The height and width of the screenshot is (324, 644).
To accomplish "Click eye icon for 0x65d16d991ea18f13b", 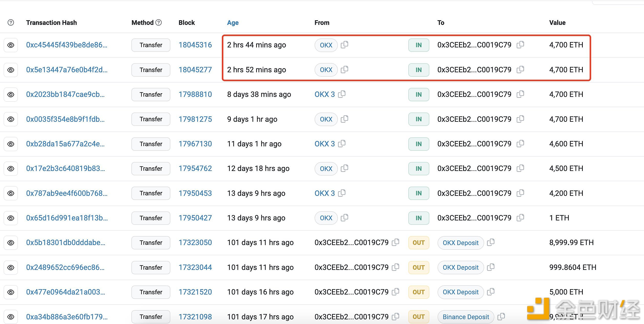I will pos(11,218).
